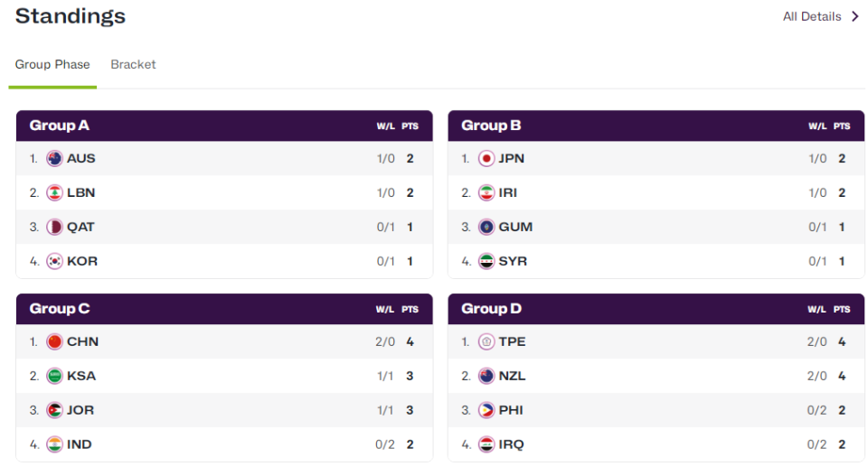Image resolution: width=868 pixels, height=476 pixels.
Task: Click the Japan flag icon
Action: tap(486, 158)
